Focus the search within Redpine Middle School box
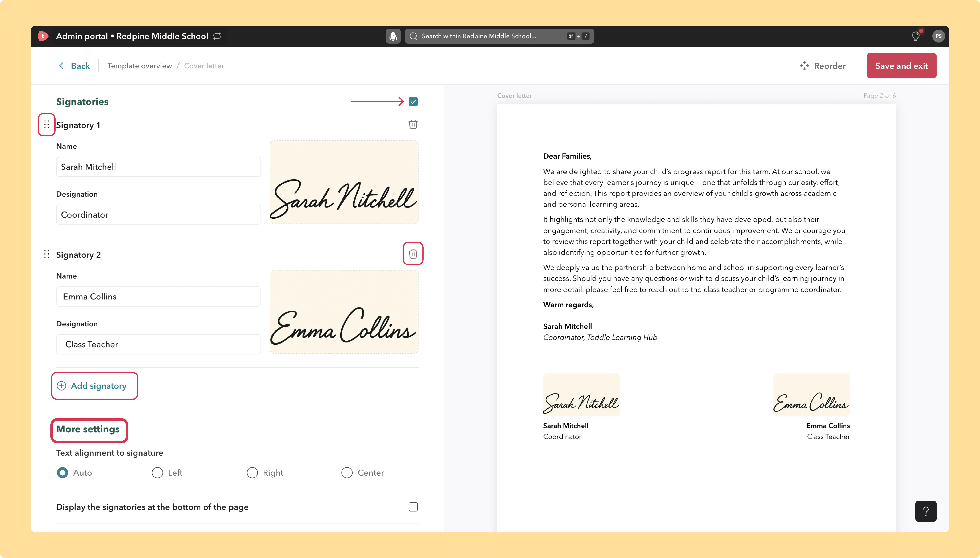Screen dimensions: 980x558 tap(499, 36)
